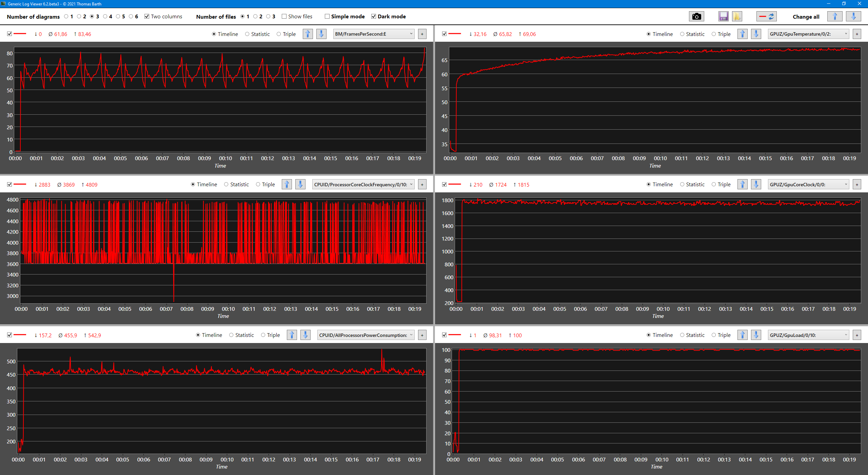Switch GpuTemperature diagram to Triple view
868x475 pixels.
(x=714, y=34)
